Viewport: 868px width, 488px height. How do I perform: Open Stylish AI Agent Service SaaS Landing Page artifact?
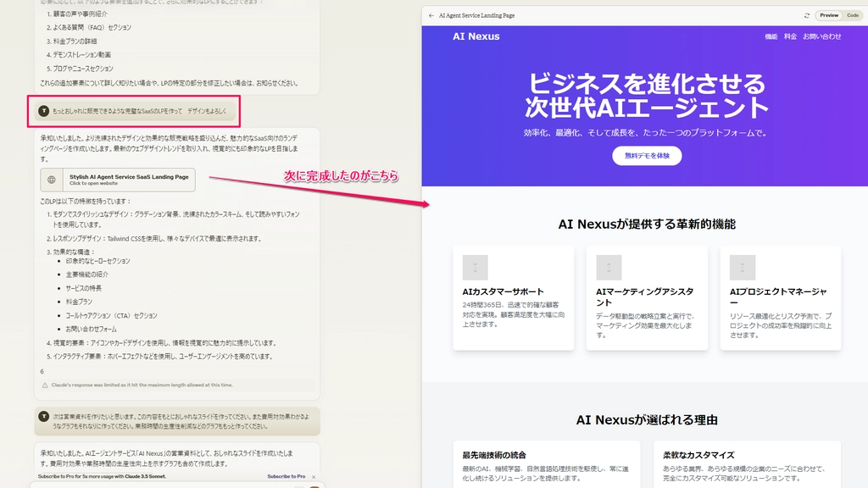click(117, 180)
